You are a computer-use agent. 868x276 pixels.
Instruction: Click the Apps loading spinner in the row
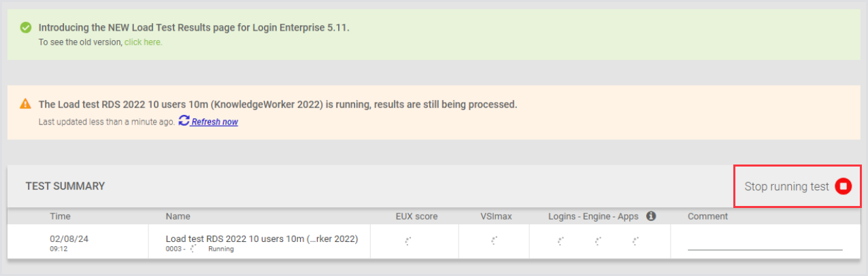point(636,241)
